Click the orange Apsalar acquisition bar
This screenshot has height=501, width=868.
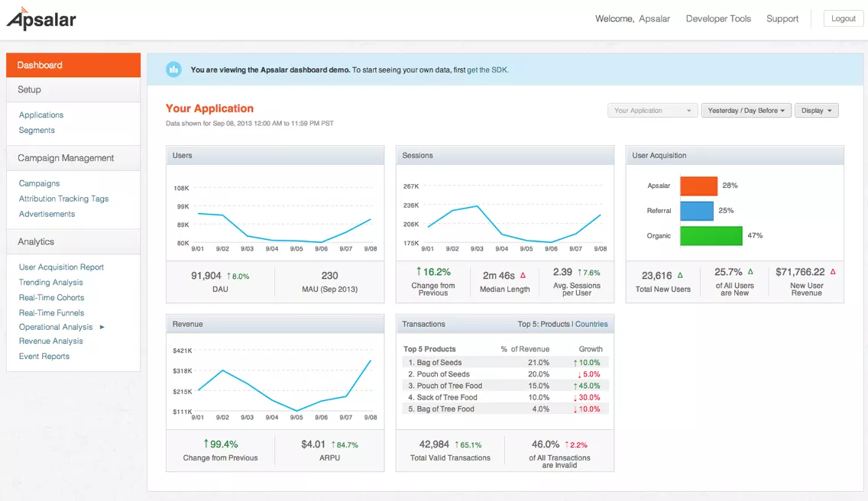[698, 186]
